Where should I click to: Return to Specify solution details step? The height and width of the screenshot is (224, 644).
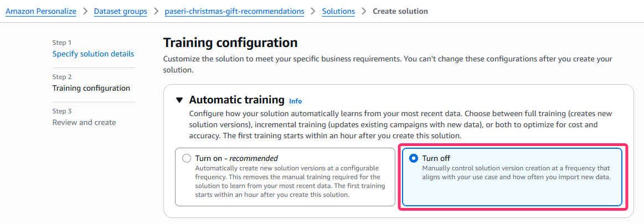(93, 54)
